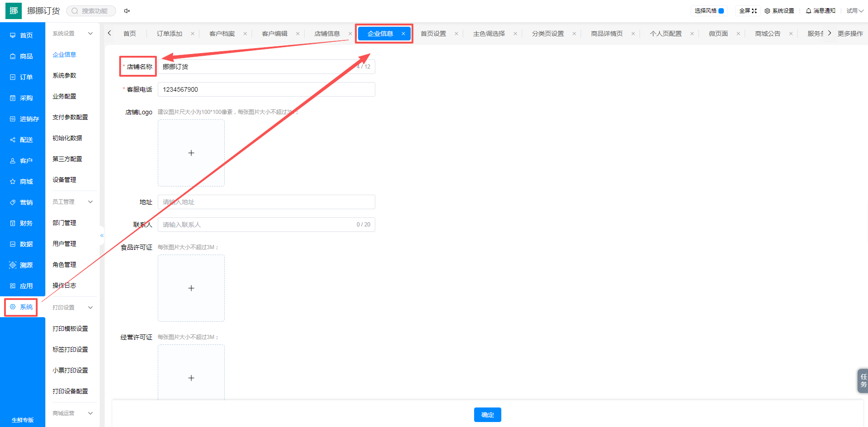Open 消息通知 bell notifications
This screenshot has width=868, height=427.
[x=820, y=11]
